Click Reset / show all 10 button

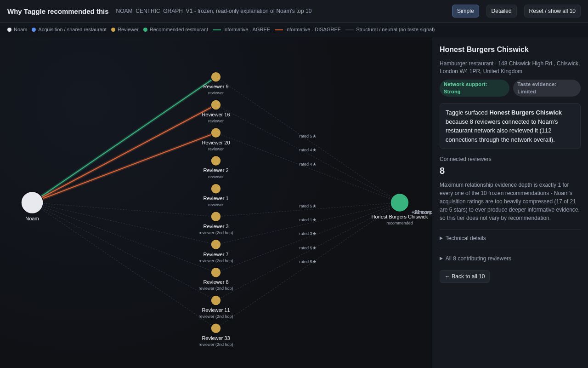[x=552, y=11]
